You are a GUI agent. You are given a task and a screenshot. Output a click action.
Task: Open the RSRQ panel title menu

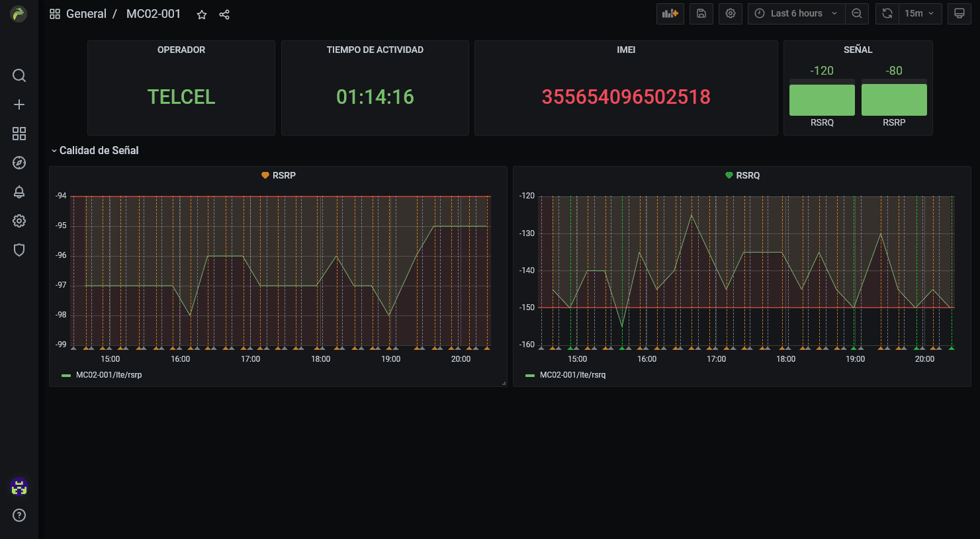748,175
